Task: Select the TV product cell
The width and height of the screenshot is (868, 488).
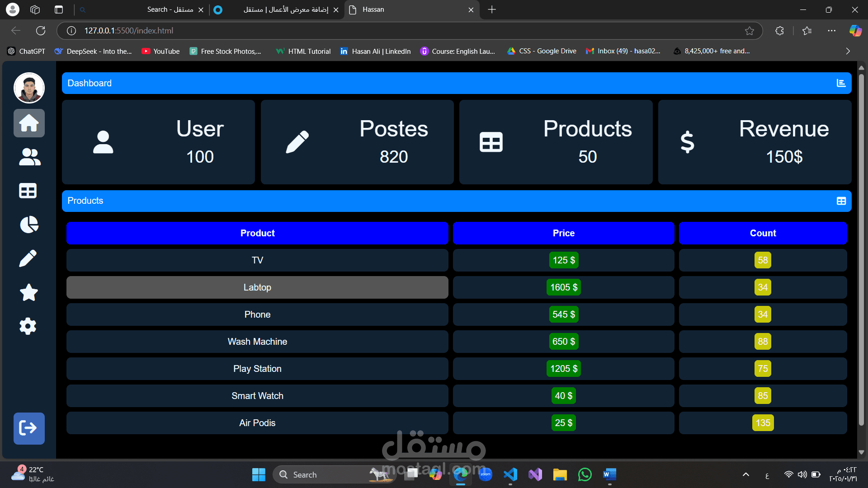Action: [x=257, y=260]
